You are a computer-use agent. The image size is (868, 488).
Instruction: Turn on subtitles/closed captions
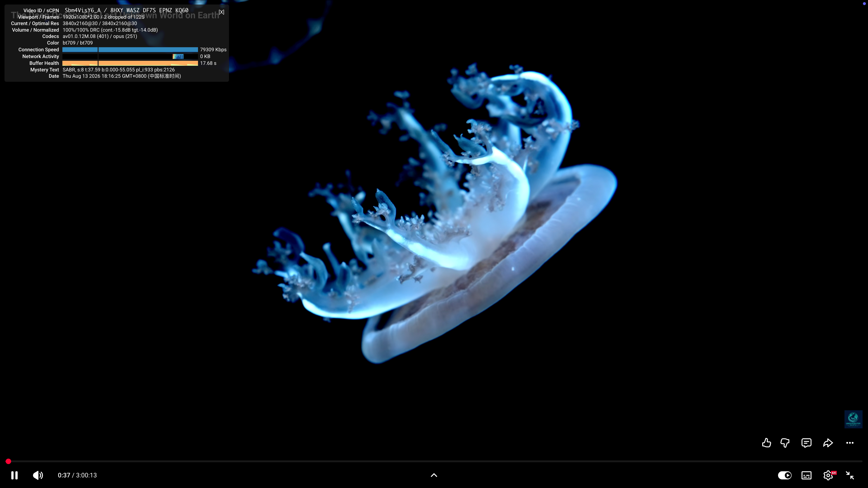click(x=806, y=475)
